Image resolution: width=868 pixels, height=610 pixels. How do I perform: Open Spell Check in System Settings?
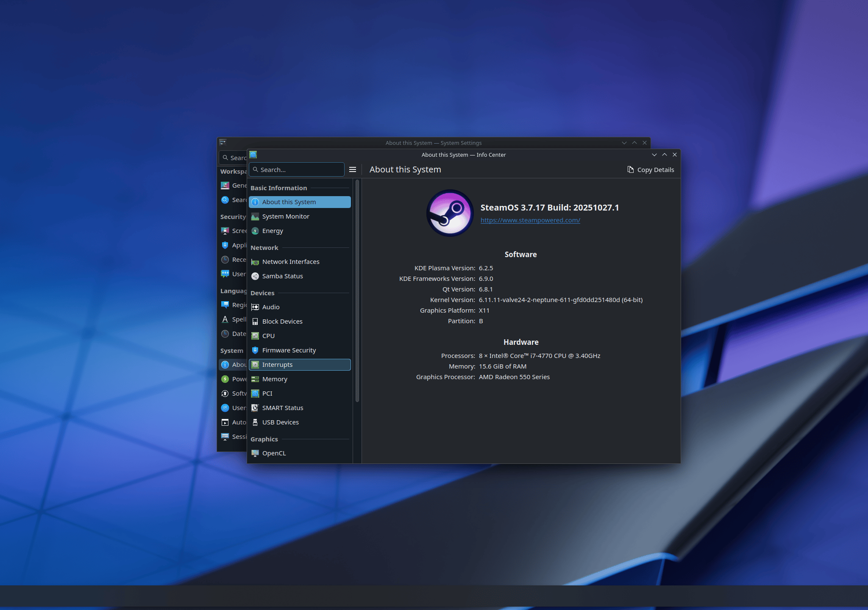point(233,319)
